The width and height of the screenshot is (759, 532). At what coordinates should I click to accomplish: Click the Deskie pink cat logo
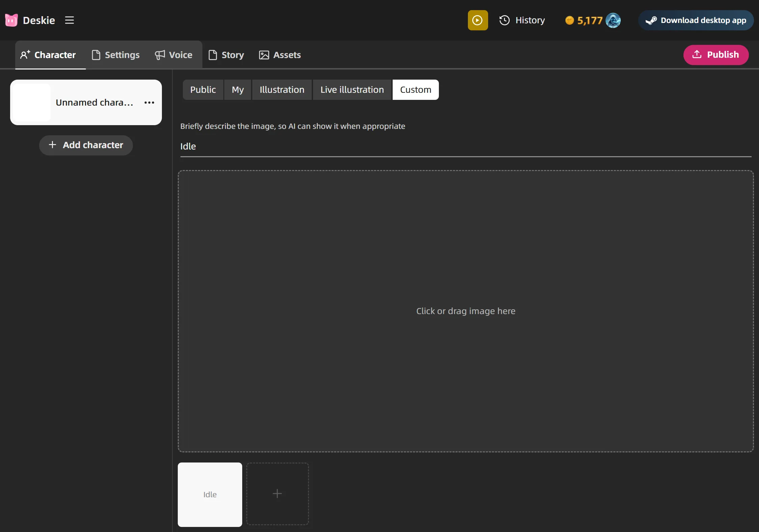[x=11, y=20]
